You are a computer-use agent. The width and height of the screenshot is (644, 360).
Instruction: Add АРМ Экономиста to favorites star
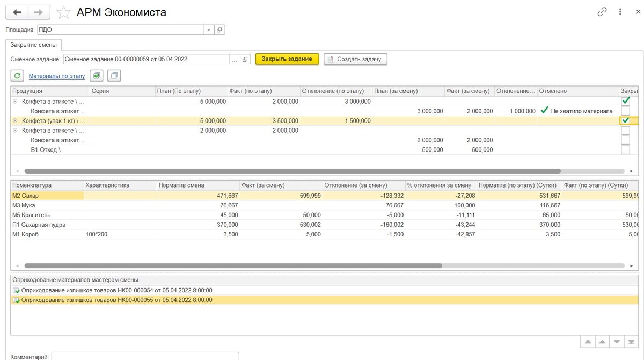click(x=63, y=12)
